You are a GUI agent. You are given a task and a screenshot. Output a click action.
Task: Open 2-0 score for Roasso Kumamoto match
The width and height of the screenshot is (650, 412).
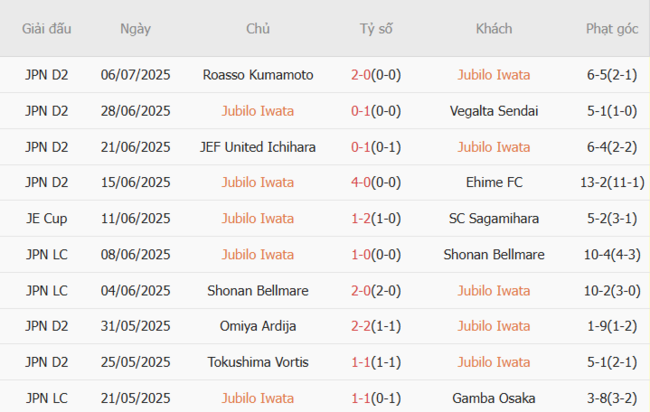click(363, 75)
